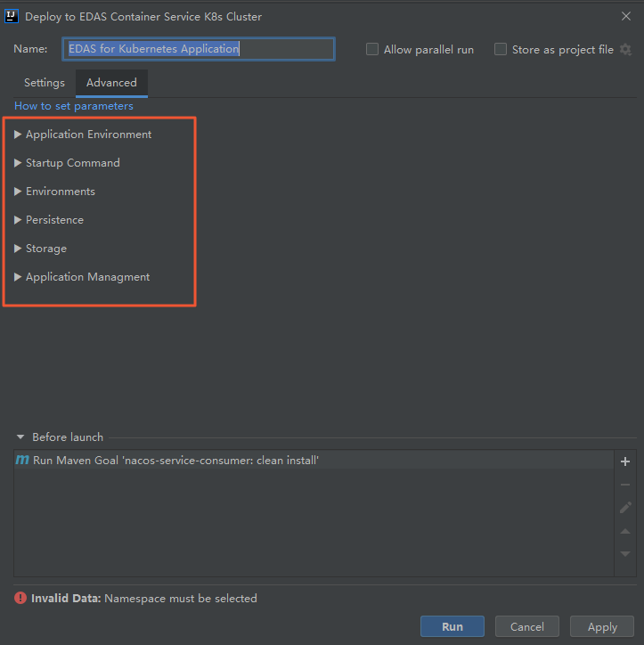Click the Run button
Image resolution: width=644 pixels, height=645 pixels.
(452, 626)
